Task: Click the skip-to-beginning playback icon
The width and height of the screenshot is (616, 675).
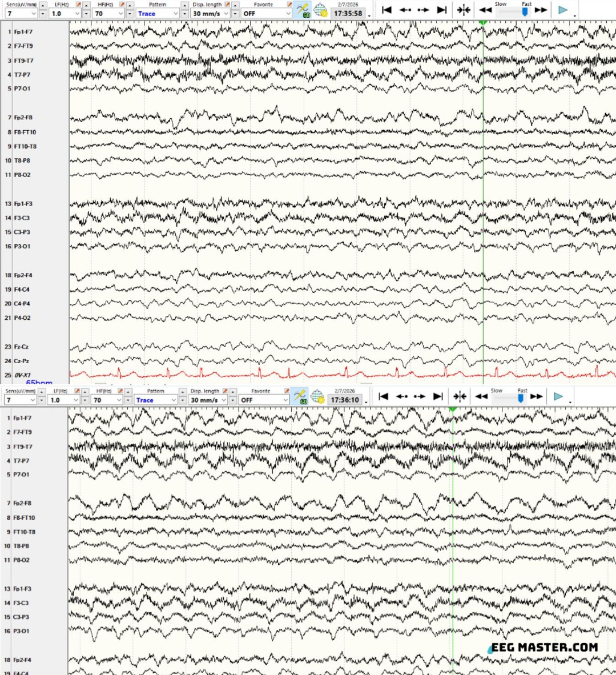Action: tap(386, 10)
